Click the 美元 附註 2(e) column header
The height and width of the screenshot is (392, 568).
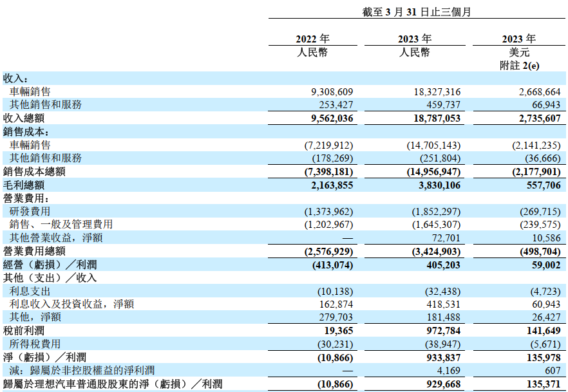519,51
